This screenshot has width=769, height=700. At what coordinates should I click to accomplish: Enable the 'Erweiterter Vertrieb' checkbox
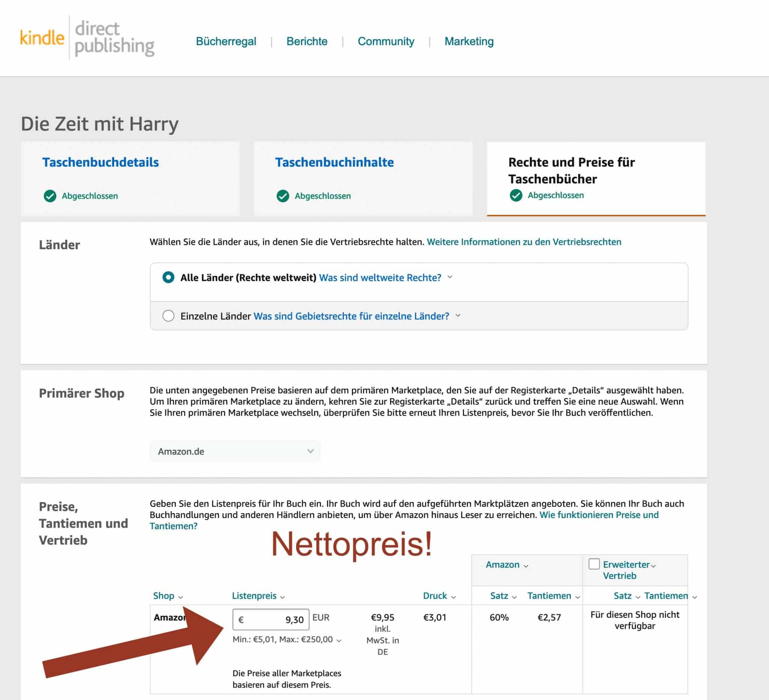click(x=594, y=564)
